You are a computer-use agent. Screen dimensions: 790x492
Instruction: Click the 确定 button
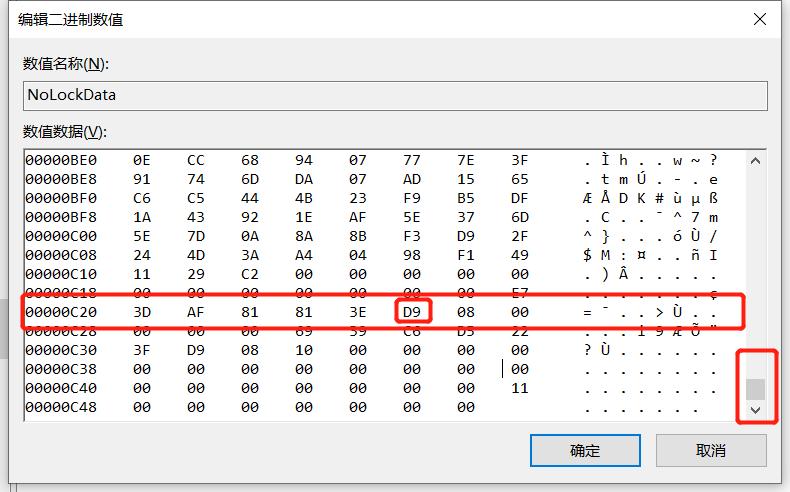coord(585,450)
